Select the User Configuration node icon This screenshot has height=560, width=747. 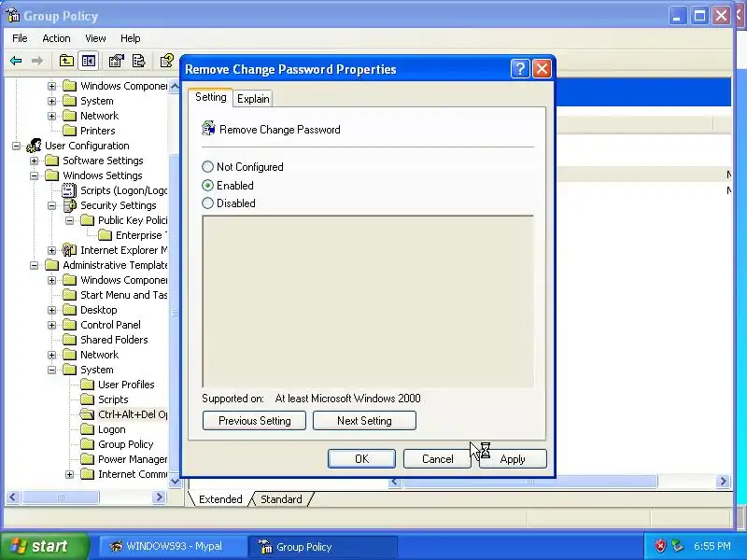point(34,146)
